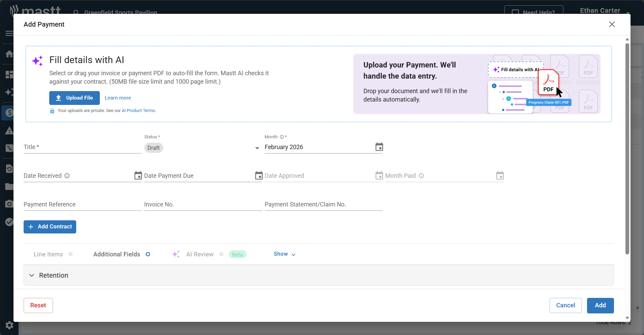Enable the AI Review Beta toggle

(221, 254)
